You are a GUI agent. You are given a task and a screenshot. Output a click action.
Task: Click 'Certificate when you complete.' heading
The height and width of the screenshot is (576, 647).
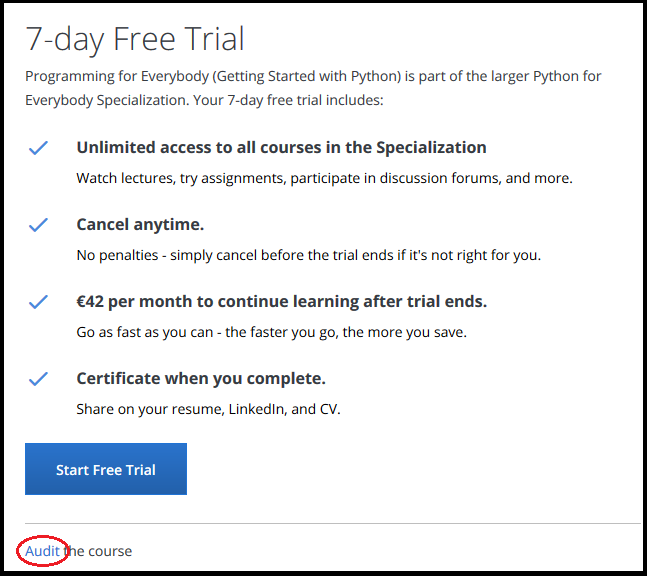pyautogui.click(x=201, y=379)
